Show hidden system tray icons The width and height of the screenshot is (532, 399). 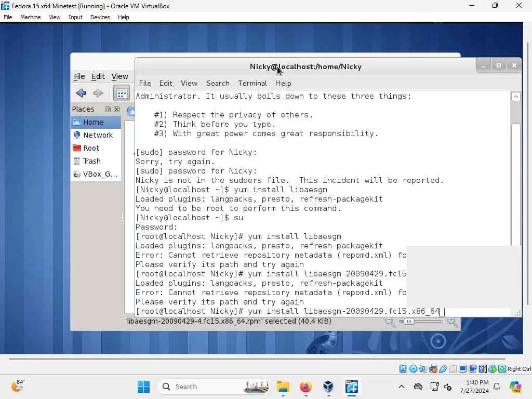tap(402, 387)
